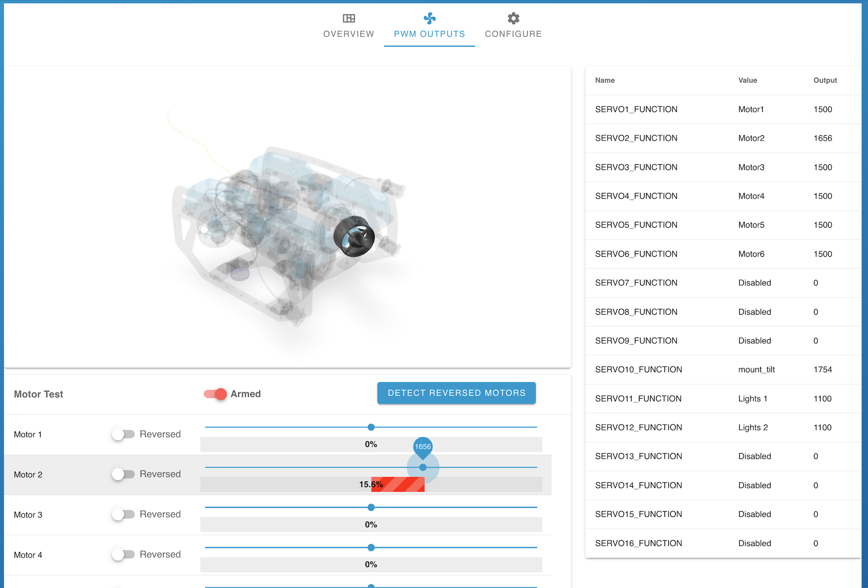
Task: Click the Motor 1 test slider
Action: click(371, 427)
